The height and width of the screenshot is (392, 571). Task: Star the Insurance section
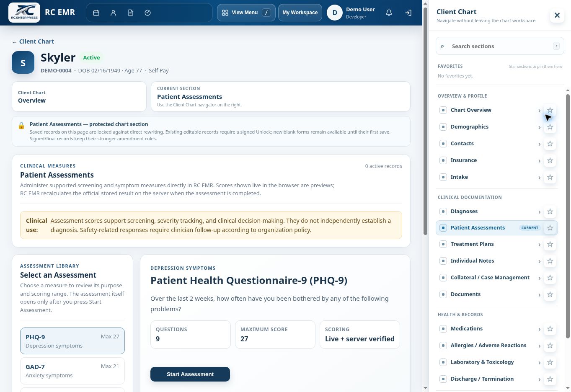point(550,160)
